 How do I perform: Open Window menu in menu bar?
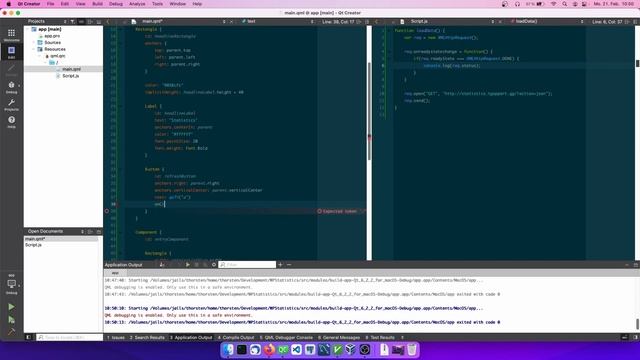[178, 4]
